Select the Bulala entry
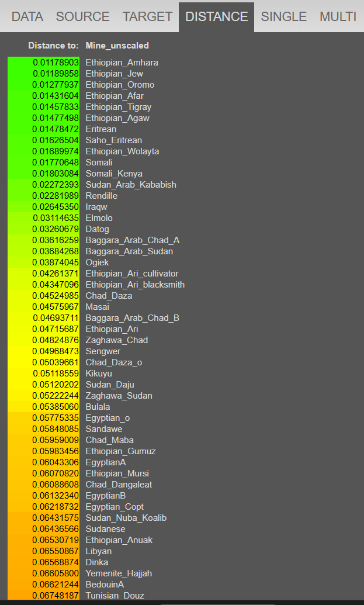364x605 pixels. pos(98,407)
